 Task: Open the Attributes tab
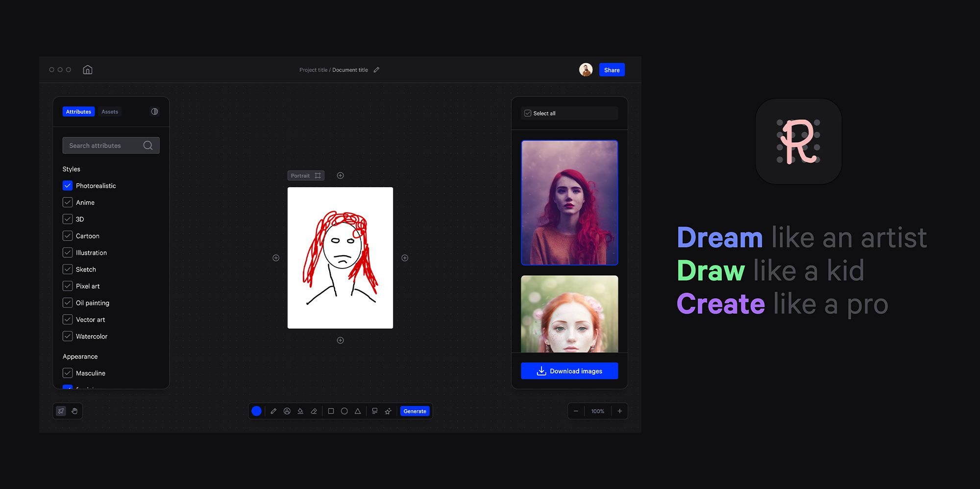coord(78,112)
